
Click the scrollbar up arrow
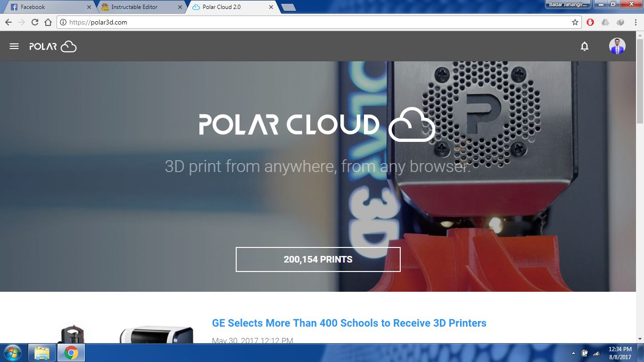click(640, 35)
